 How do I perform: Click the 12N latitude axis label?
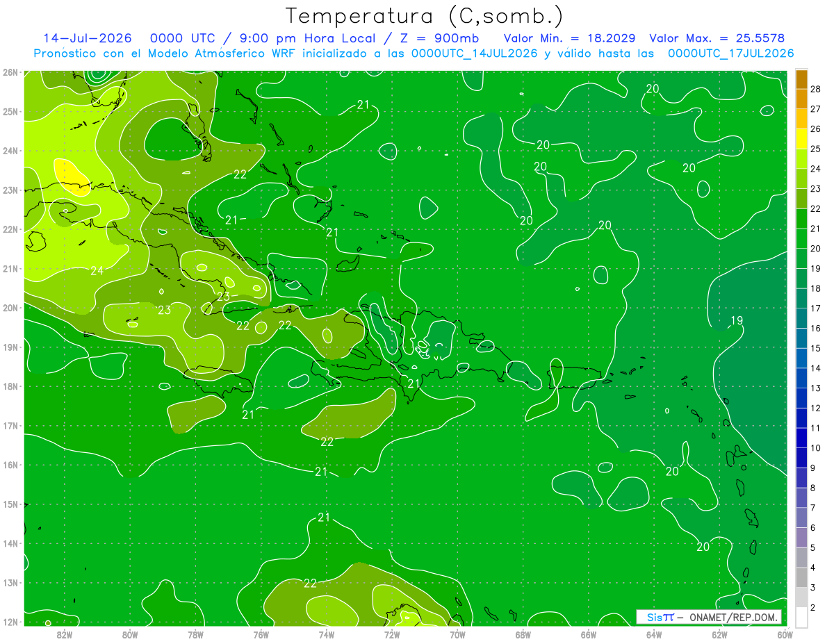10,622
